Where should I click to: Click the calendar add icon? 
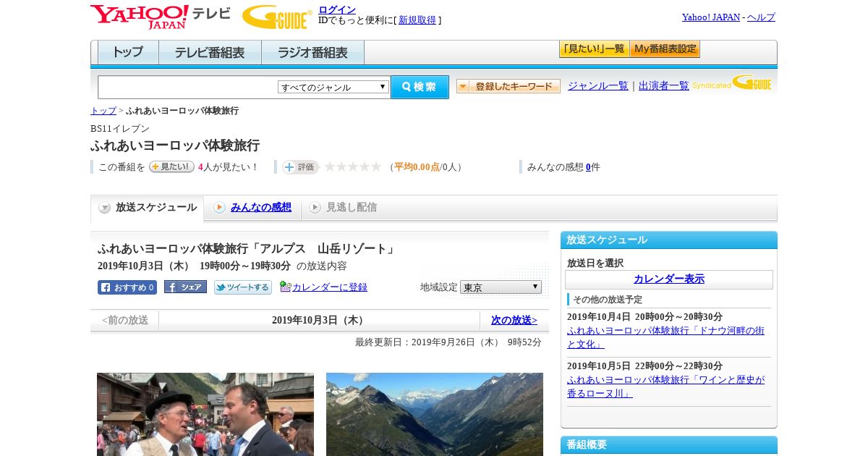pos(285,287)
